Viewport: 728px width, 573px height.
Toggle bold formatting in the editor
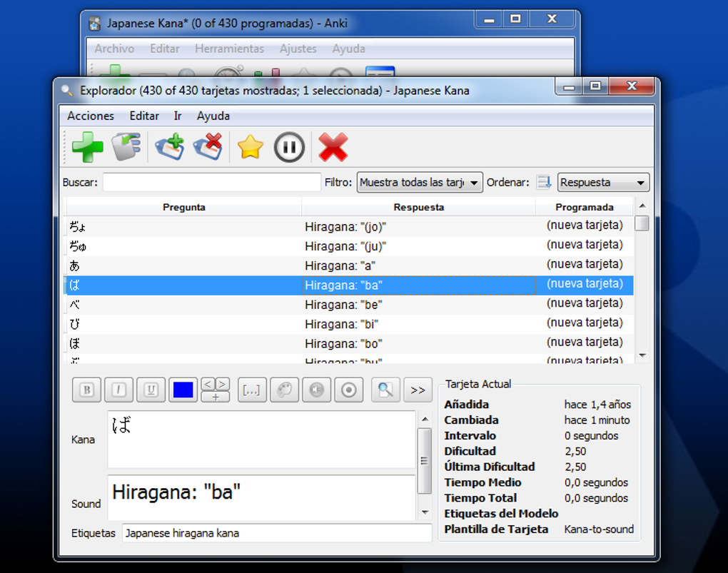(x=86, y=390)
